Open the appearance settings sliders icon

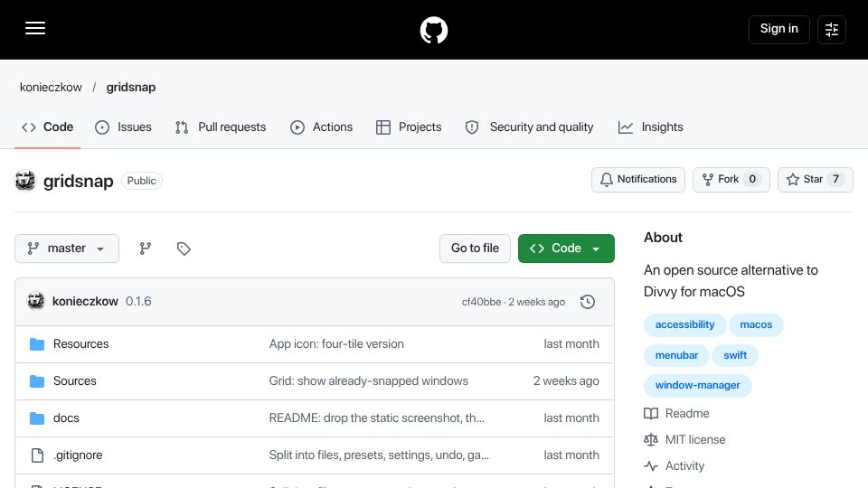tap(832, 30)
